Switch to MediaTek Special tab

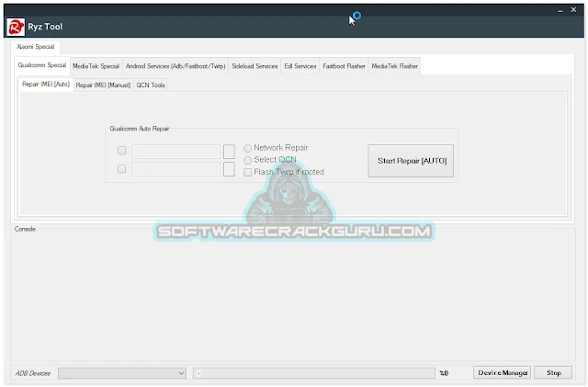pyautogui.click(x=96, y=66)
